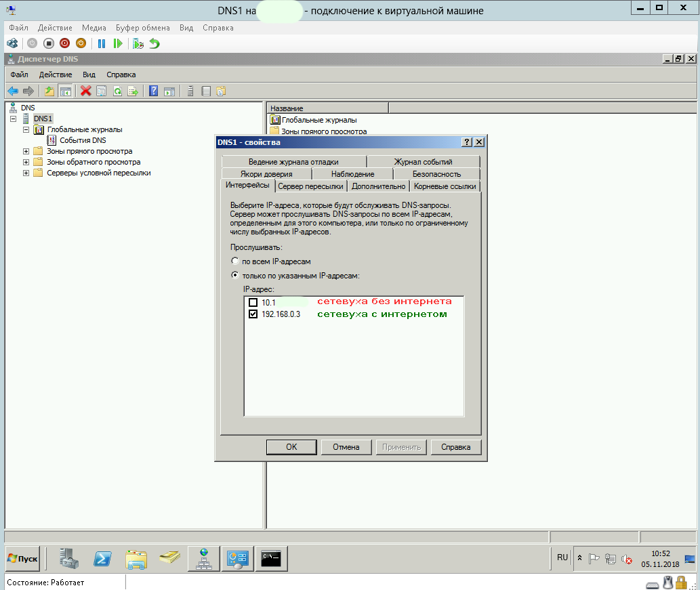Click the Stop (turn off) VM button

pyautogui.click(x=49, y=43)
